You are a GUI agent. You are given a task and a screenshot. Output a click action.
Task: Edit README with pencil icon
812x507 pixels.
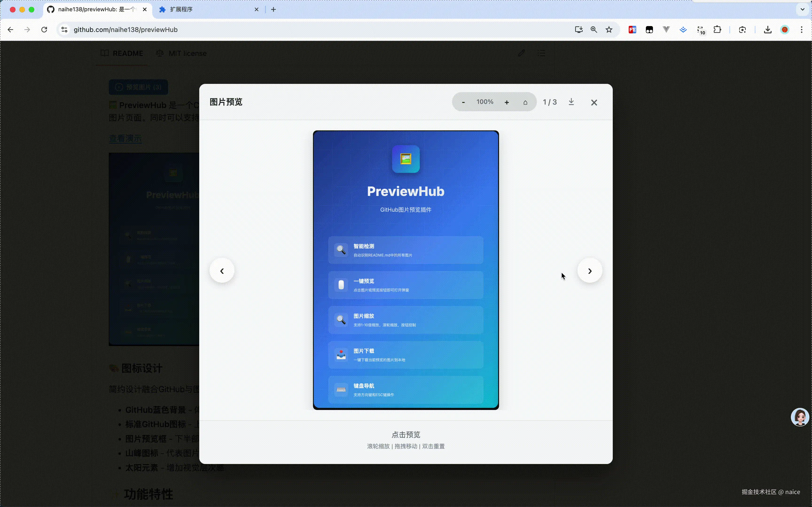(x=521, y=53)
